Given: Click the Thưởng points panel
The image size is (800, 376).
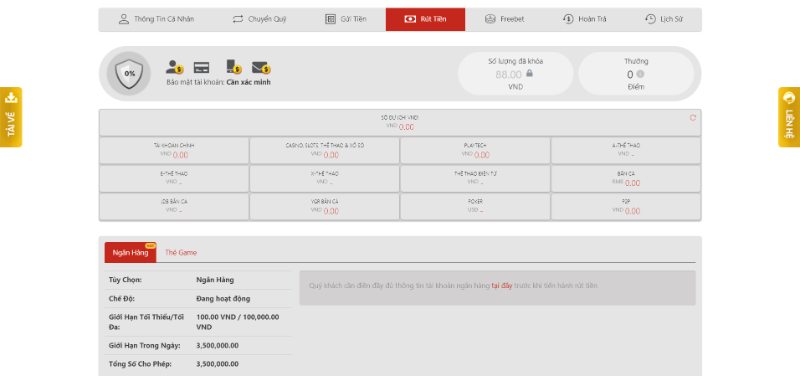Looking at the screenshot, I should pyautogui.click(x=636, y=73).
